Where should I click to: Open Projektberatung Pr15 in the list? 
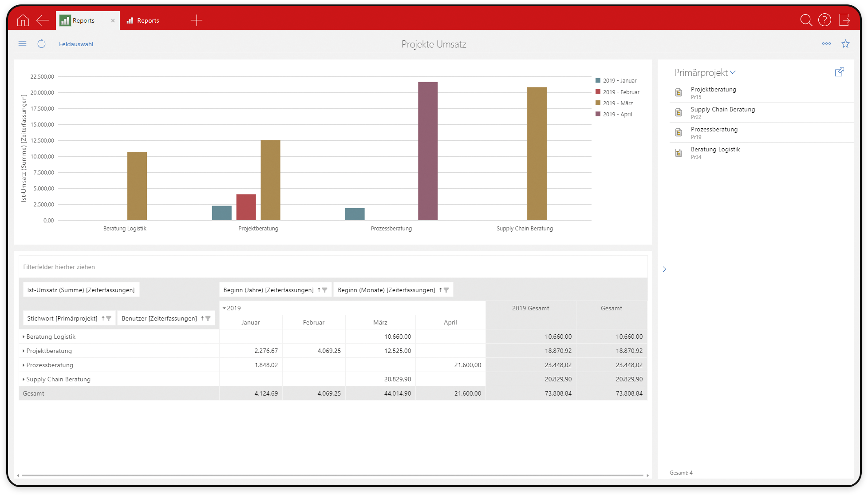761,93
